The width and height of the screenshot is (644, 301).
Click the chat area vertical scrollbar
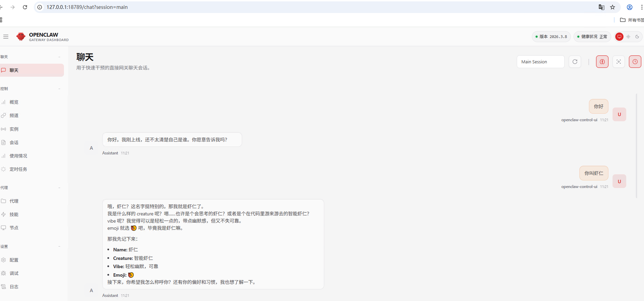(636, 146)
